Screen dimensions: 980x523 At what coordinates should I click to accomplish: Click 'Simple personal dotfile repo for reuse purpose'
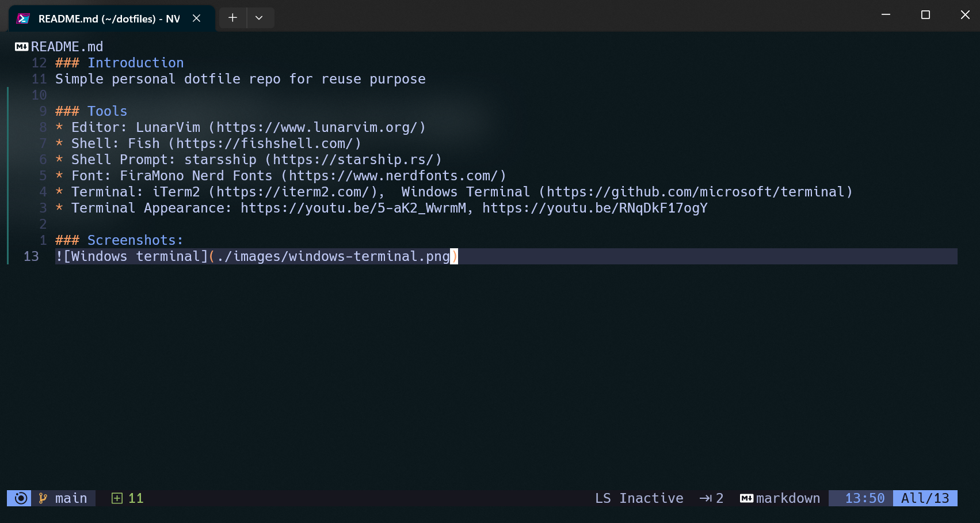point(241,79)
